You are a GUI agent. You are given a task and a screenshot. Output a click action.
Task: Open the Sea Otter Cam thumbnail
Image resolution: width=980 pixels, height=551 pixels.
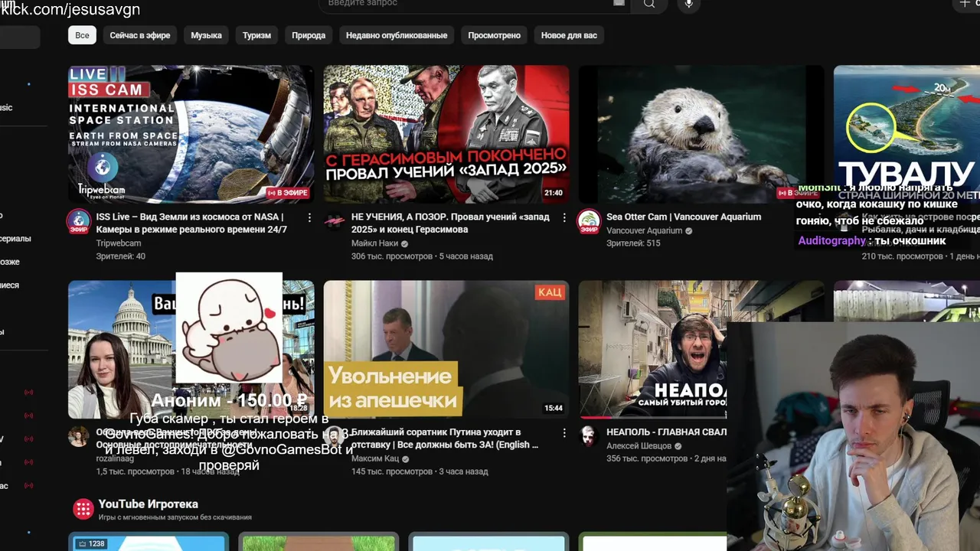pos(701,134)
